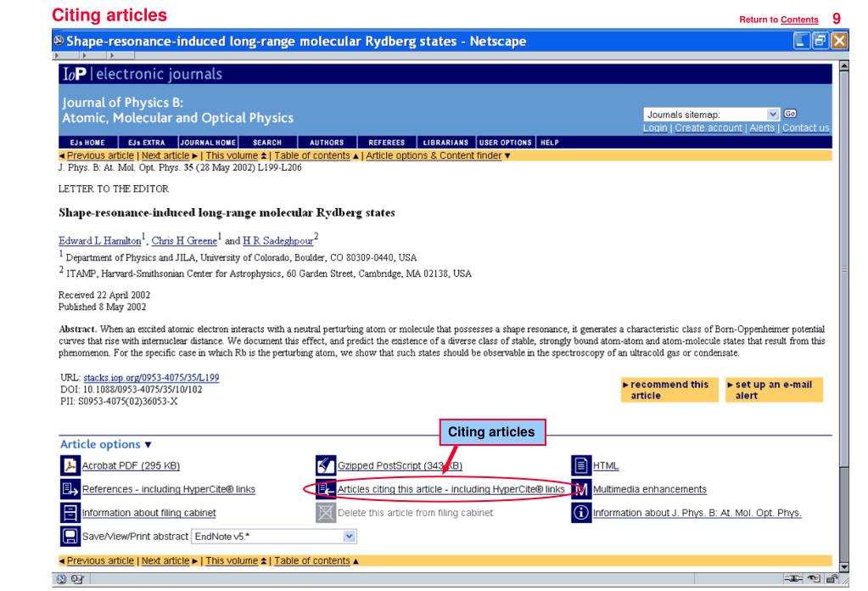Go to EJs HOME tab
Screen dimensions: 868x591
[x=87, y=143]
